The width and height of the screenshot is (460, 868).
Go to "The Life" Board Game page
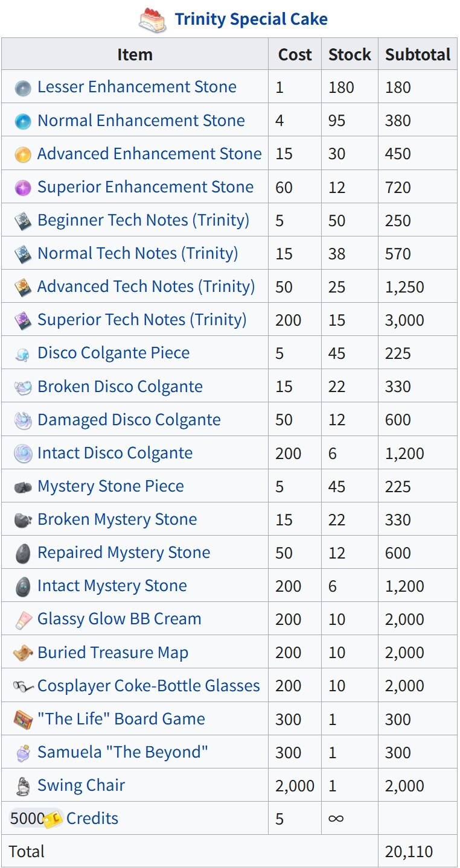121,719
